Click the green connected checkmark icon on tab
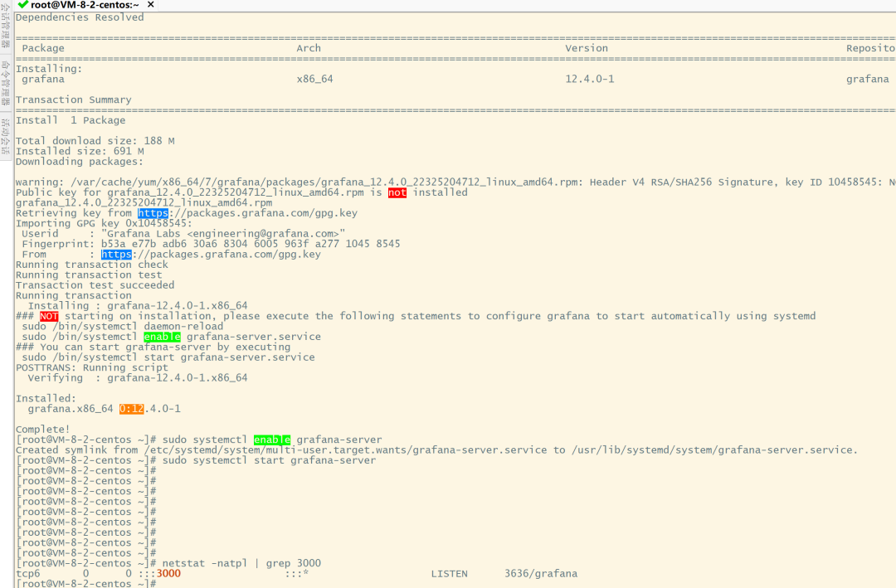896x588 pixels. coord(23,5)
